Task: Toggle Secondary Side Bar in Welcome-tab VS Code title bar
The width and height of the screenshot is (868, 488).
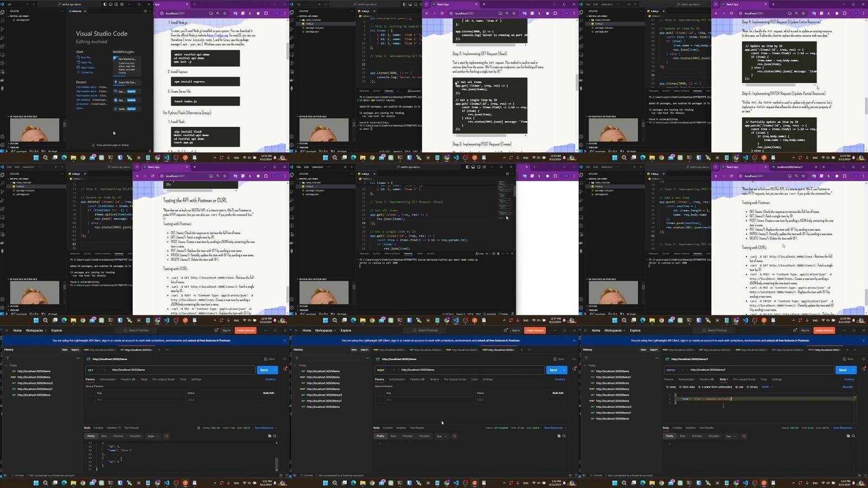Action: pyautogui.click(x=117, y=4)
